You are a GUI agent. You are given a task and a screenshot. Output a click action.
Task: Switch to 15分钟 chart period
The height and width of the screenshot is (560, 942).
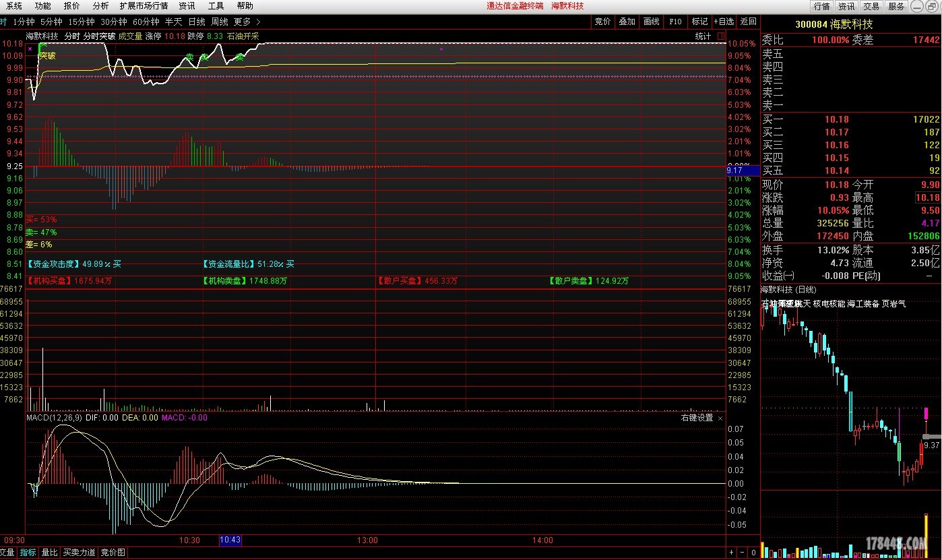click(x=82, y=22)
